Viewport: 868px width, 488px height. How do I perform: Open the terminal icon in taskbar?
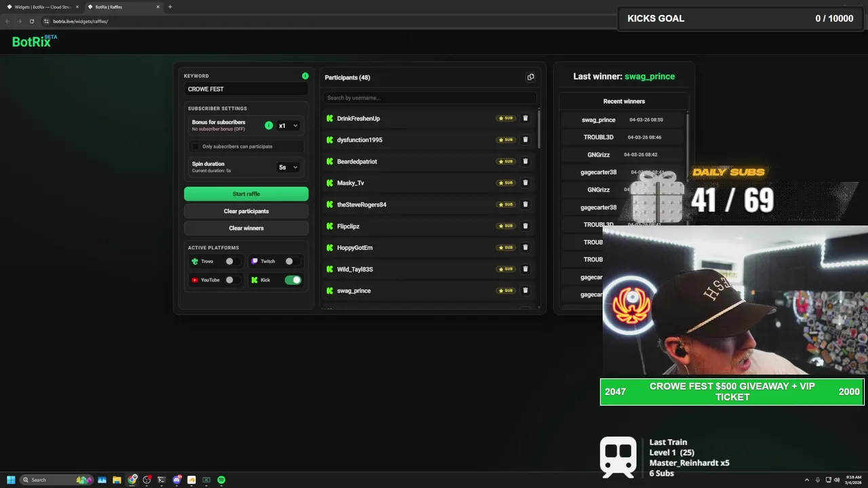pyautogui.click(x=161, y=480)
